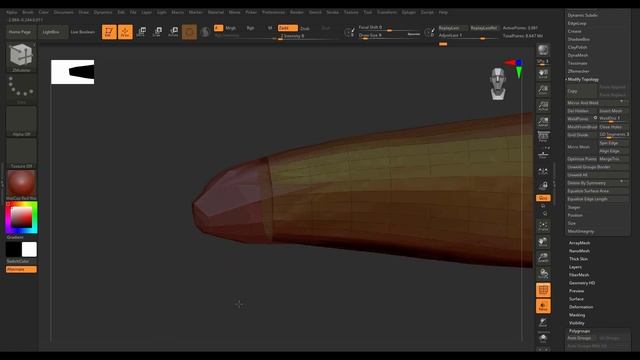Screen dimensions: 640x360
Task: Open the MatCap Red Wax material selector
Action: [x=21, y=185]
